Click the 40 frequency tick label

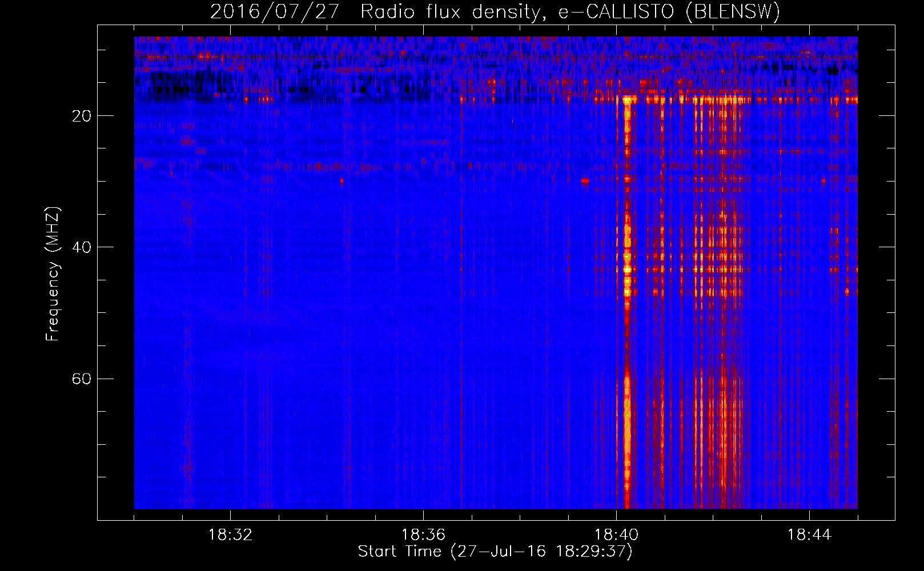tap(82, 247)
